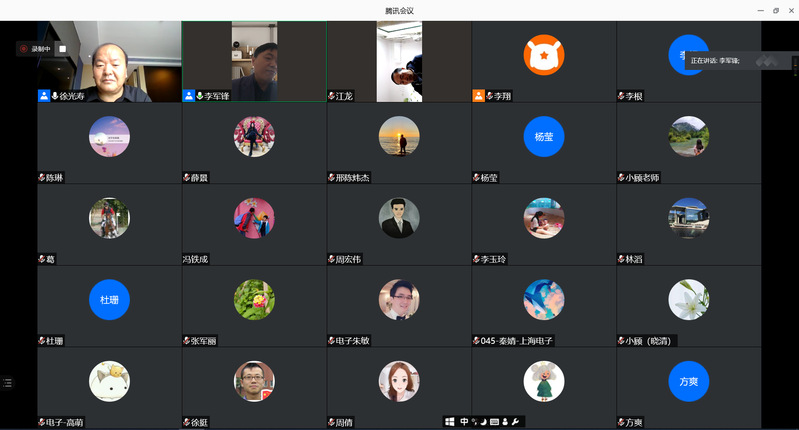The width and height of the screenshot is (799, 430).
Task: Open the wrench settings icon in IME toolbar
Action: click(515, 422)
